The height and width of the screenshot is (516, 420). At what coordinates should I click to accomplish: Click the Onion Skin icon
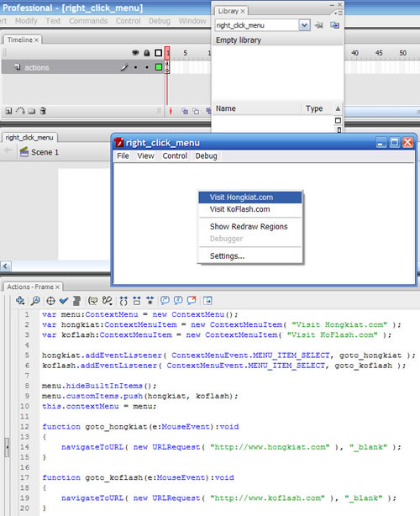click(185, 111)
